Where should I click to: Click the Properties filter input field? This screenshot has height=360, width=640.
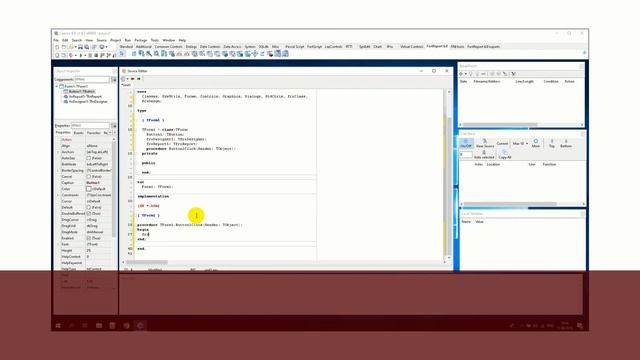90,125
